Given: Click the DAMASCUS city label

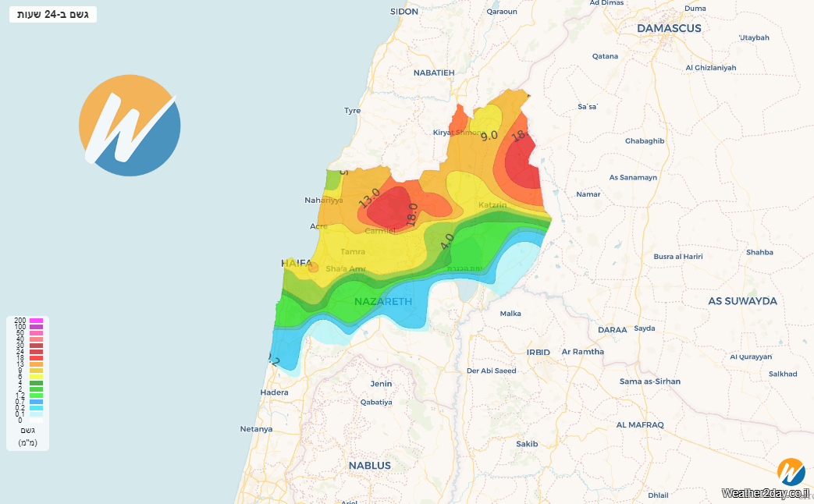Looking at the screenshot, I should point(669,28).
